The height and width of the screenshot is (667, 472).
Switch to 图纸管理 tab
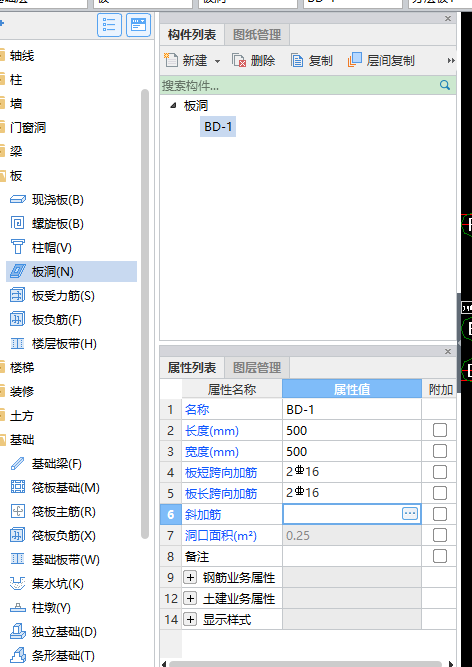(x=257, y=34)
